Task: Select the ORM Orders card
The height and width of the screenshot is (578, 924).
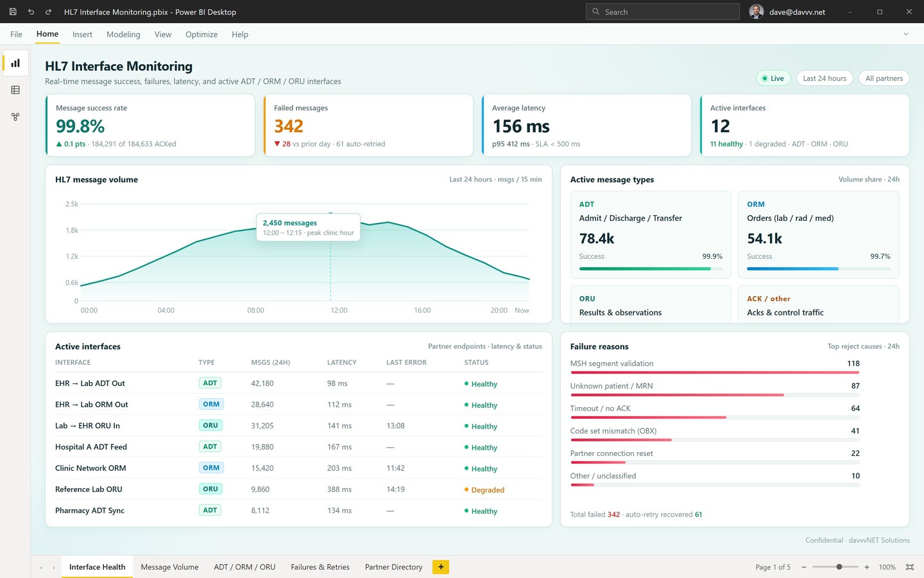Action: (819, 234)
